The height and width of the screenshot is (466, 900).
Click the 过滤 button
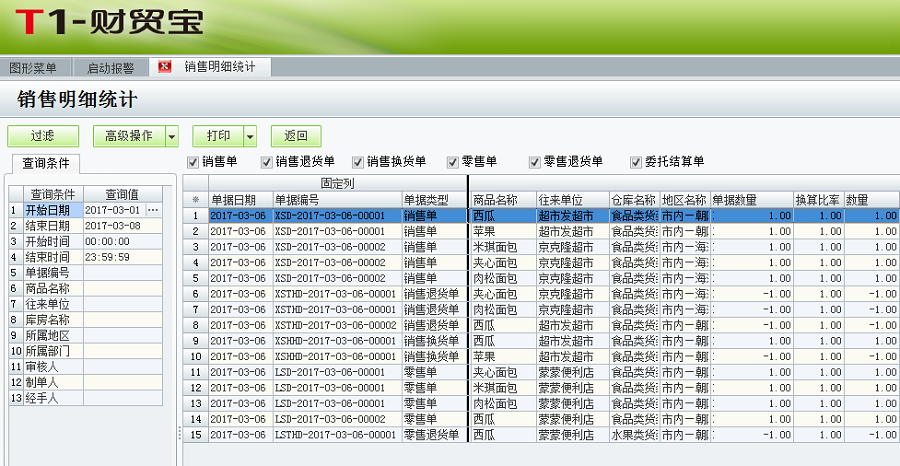tap(42, 137)
